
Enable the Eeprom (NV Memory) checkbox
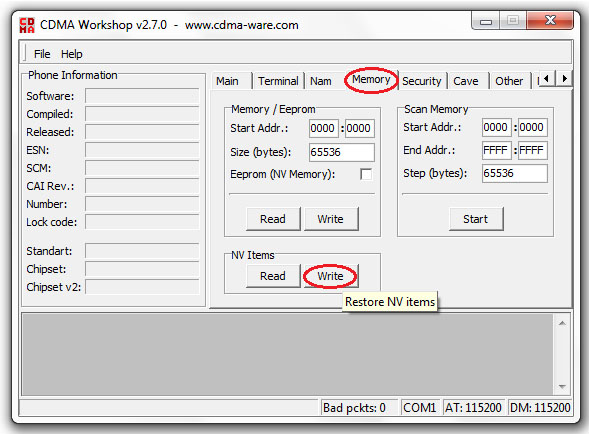tap(366, 174)
